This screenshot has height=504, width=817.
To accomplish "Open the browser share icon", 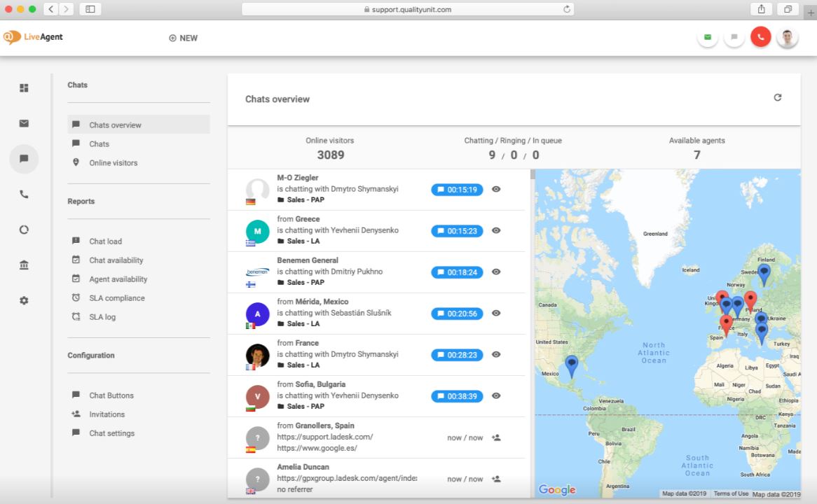I will pos(761,9).
